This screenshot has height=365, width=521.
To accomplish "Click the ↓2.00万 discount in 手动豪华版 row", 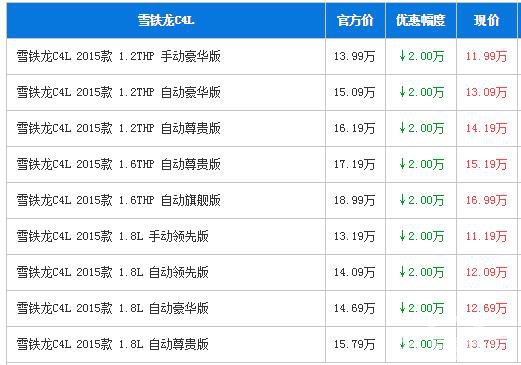I will coord(422,56).
